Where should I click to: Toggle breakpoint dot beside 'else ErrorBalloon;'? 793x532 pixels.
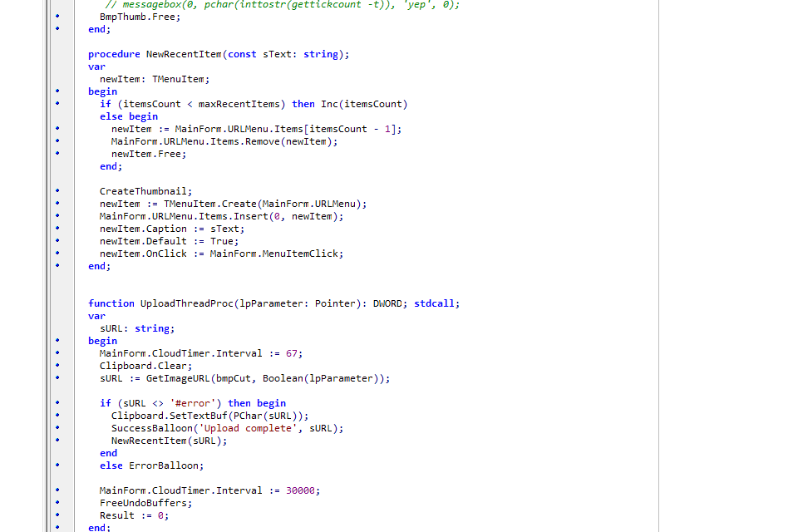(x=57, y=465)
